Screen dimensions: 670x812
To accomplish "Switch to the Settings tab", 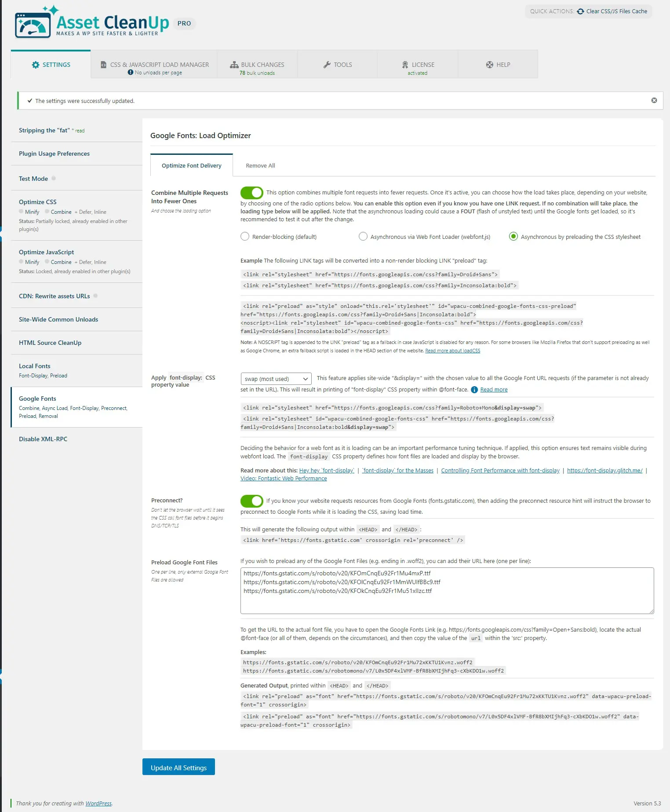I will 51,65.
